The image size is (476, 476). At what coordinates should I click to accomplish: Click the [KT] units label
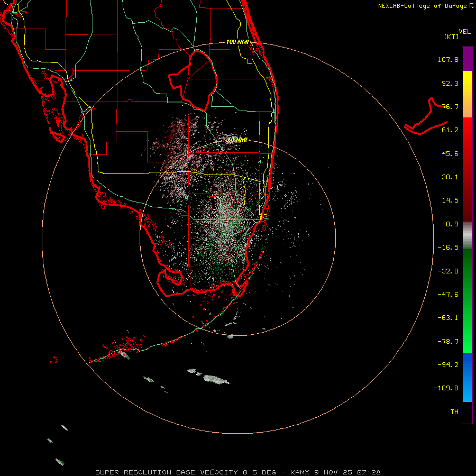tap(452, 36)
